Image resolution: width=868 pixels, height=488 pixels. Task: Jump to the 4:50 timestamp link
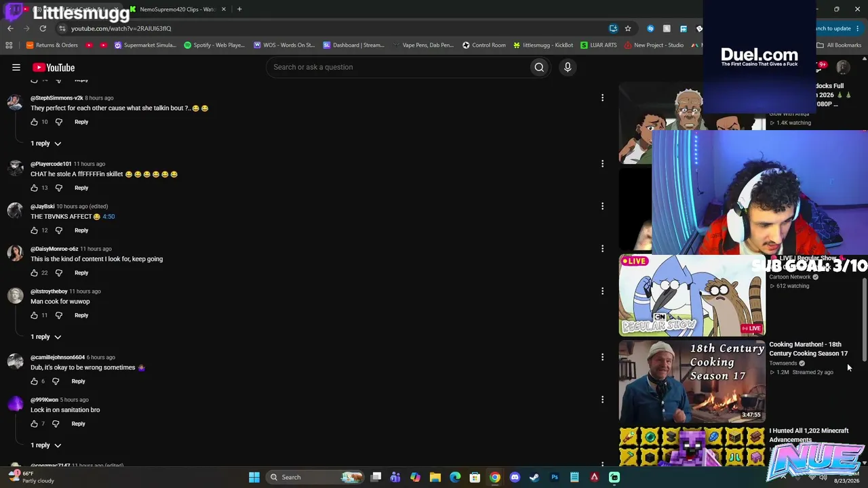coord(108,216)
